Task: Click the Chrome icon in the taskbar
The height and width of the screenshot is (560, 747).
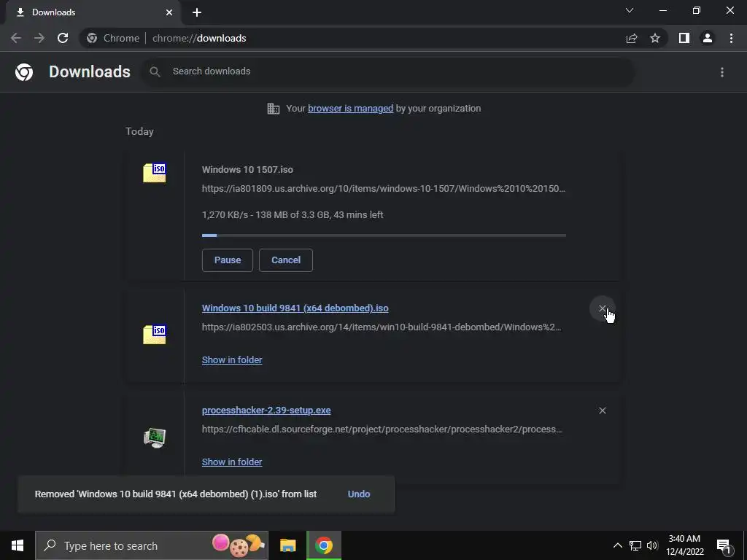Action: click(324, 545)
